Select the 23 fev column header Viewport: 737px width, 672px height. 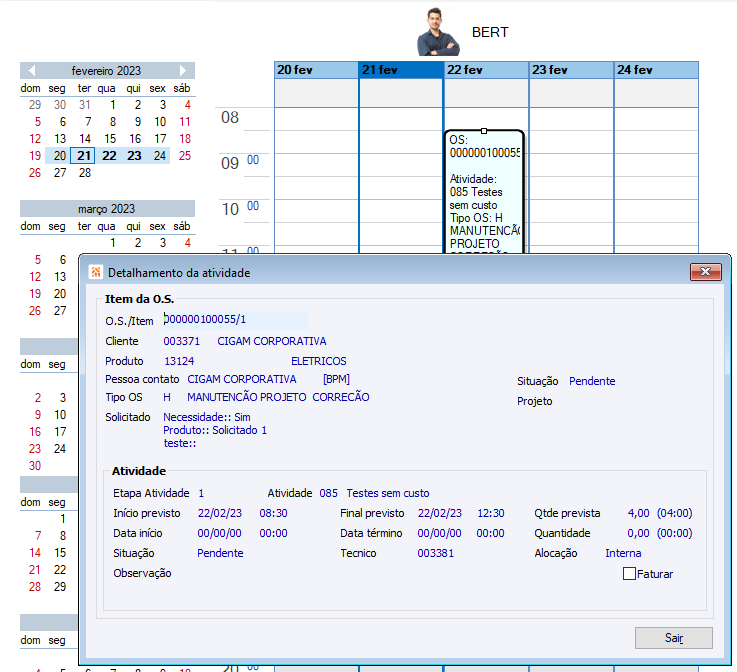[x=571, y=70]
